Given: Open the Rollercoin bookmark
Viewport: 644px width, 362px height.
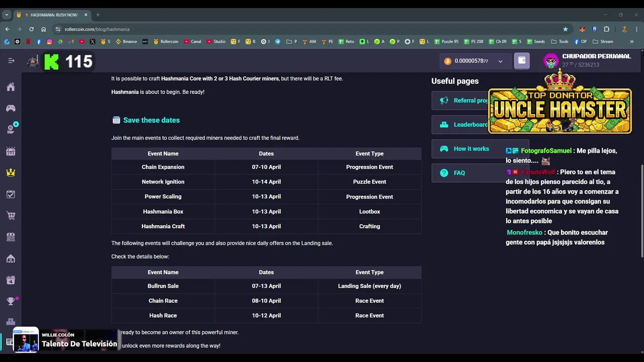Looking at the screenshot, I should point(166,42).
